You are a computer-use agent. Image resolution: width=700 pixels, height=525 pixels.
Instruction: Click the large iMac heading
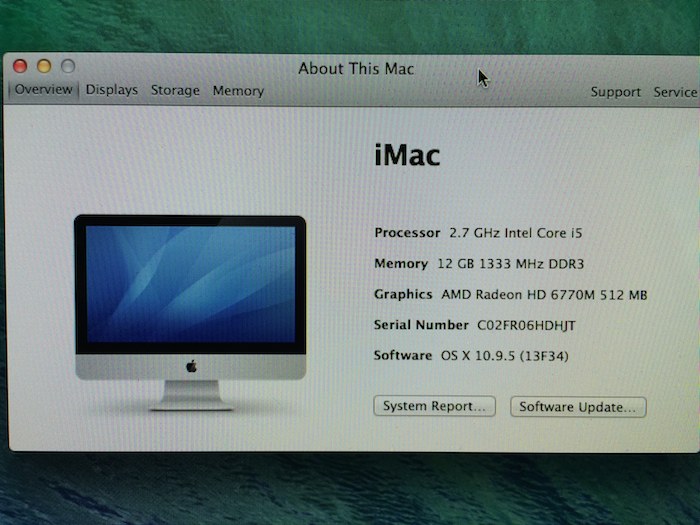coord(407,156)
